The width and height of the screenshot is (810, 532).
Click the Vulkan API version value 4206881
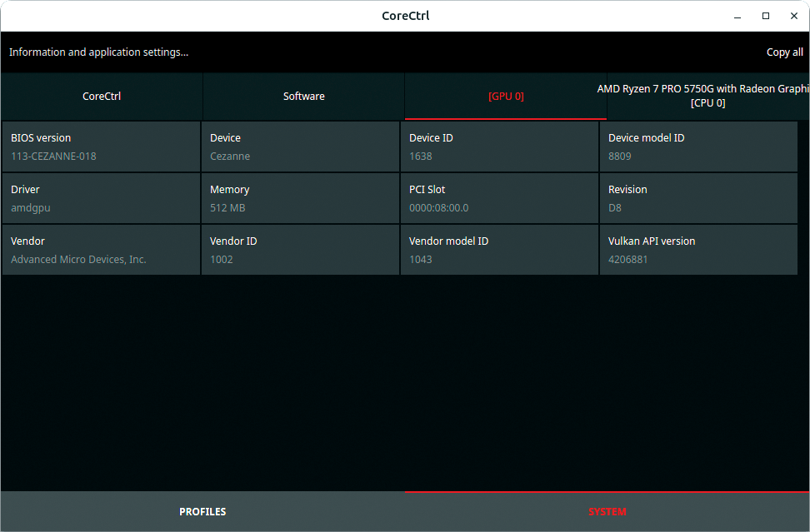click(627, 260)
